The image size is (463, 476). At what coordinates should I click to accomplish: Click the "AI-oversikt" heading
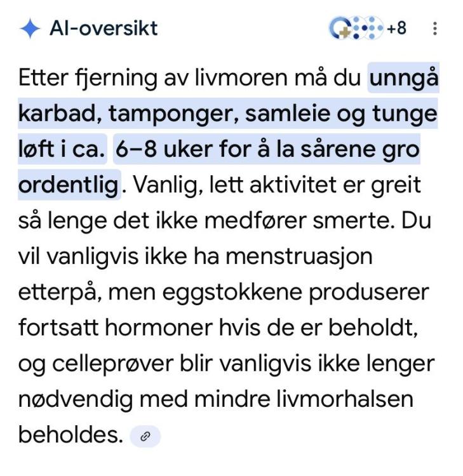104,29
